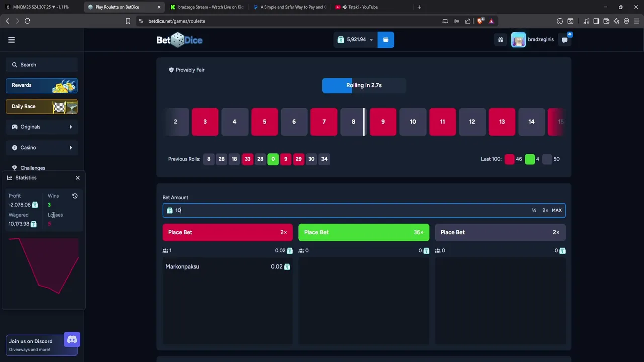
Task: Click Join us on Discord banner
Action: (42, 345)
